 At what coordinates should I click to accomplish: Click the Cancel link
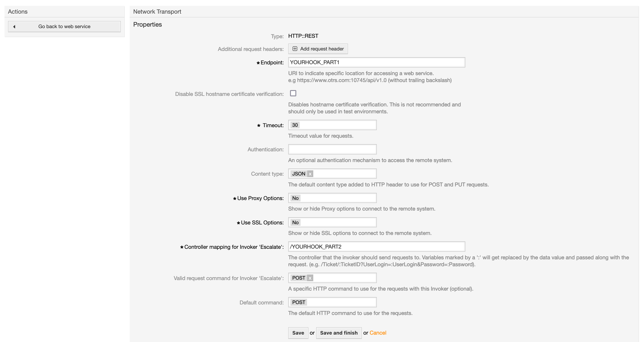tap(378, 333)
